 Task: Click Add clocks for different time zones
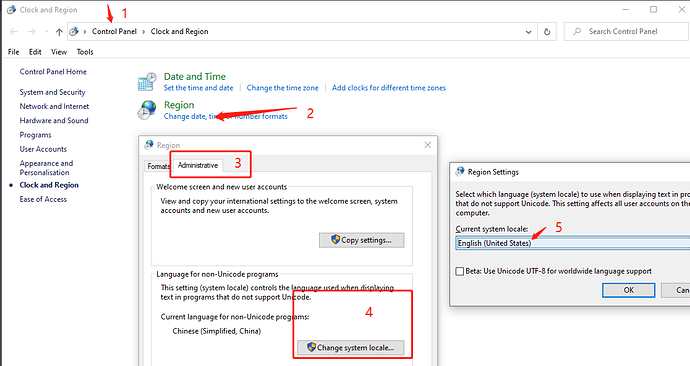(x=389, y=88)
